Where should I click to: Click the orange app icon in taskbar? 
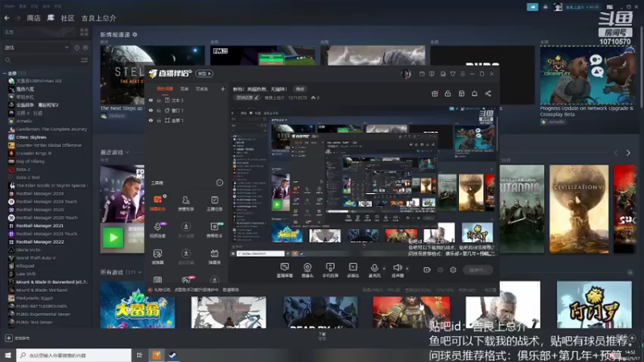coord(156,355)
